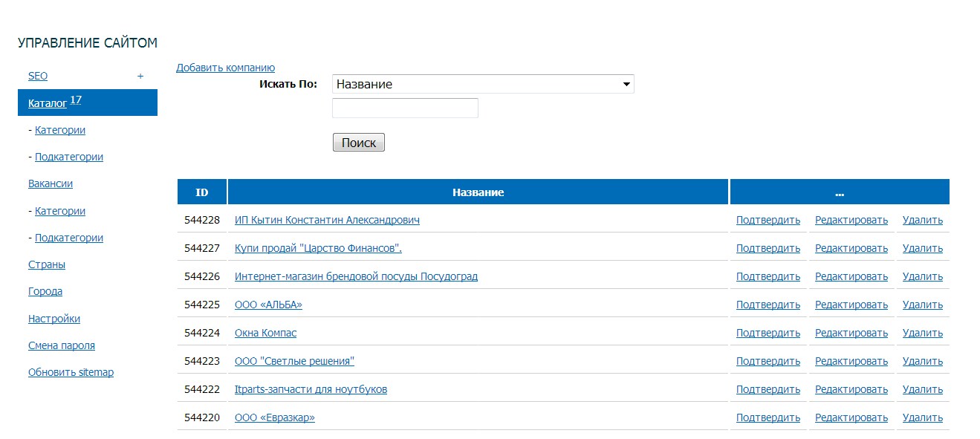This screenshot has width=980, height=439.
Task: Edit the ООО «АЛЬБА» entry
Action: point(851,305)
